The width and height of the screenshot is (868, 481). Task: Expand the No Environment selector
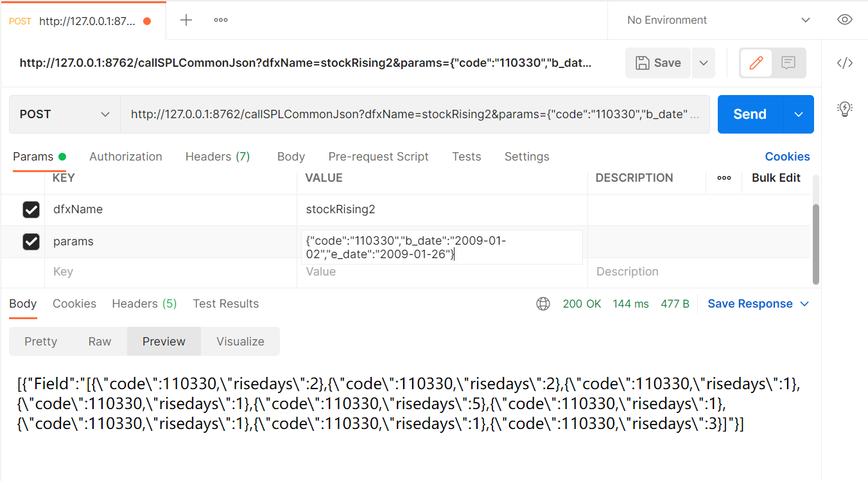(718, 20)
